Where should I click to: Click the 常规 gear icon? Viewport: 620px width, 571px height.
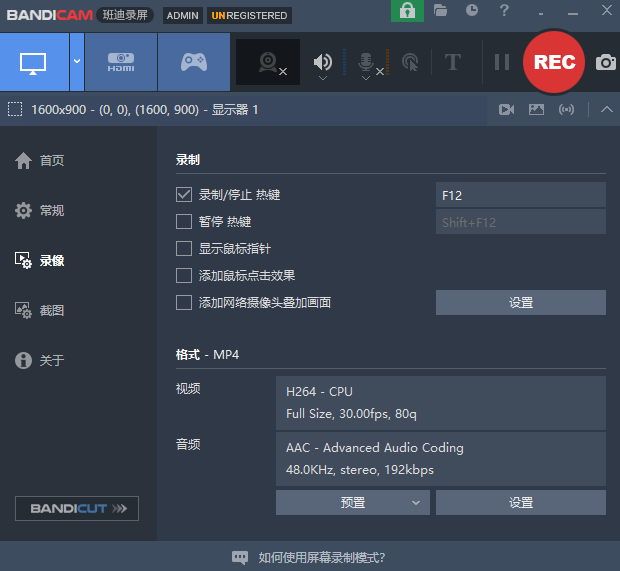coord(23,210)
